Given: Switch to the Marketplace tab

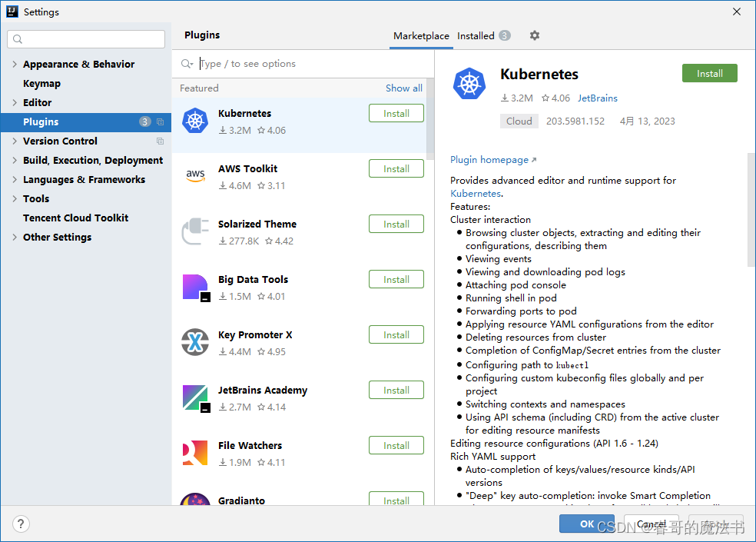Looking at the screenshot, I should (421, 35).
